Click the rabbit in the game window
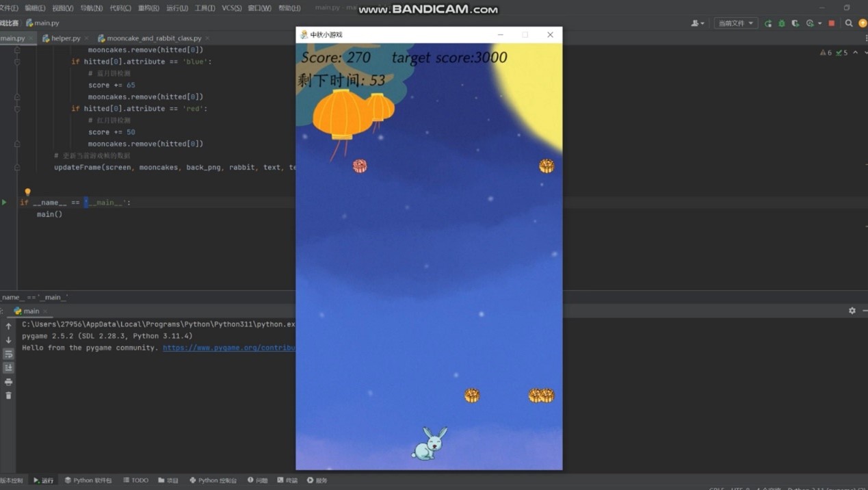Image resolution: width=868 pixels, height=490 pixels. 430,443
